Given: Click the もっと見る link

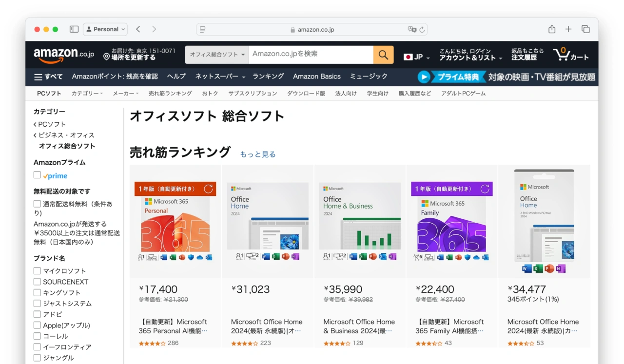Looking at the screenshot, I should point(257,154).
